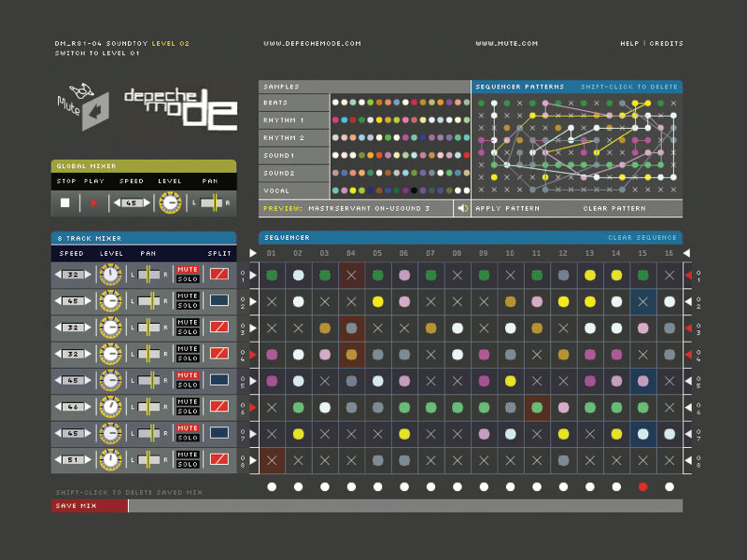This screenshot has width=747, height=560.
Task: Pick the black sample dot in the Vocal row
Action: [x=414, y=190]
